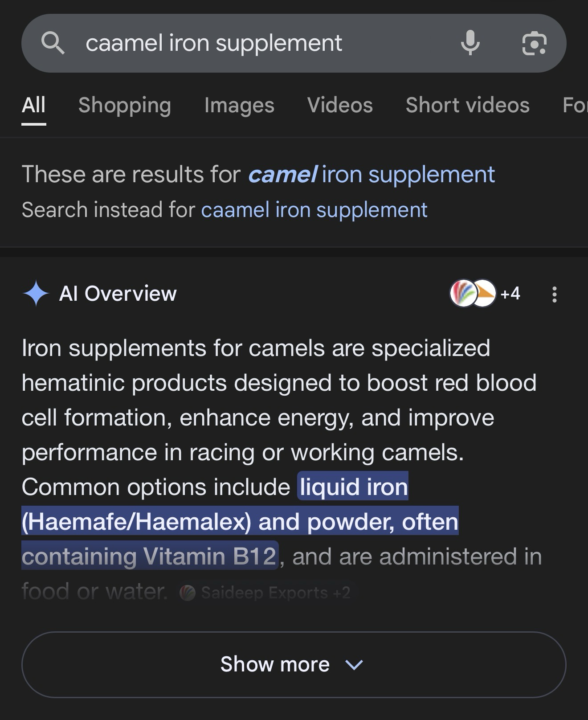The height and width of the screenshot is (720, 588).
Task: Click the Show more chevron arrow
Action: coord(355,665)
